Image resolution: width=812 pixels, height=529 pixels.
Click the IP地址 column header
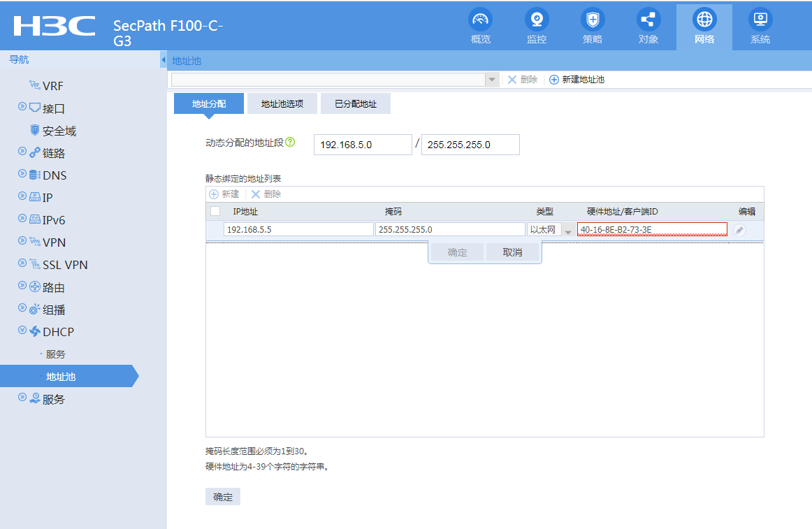click(245, 212)
